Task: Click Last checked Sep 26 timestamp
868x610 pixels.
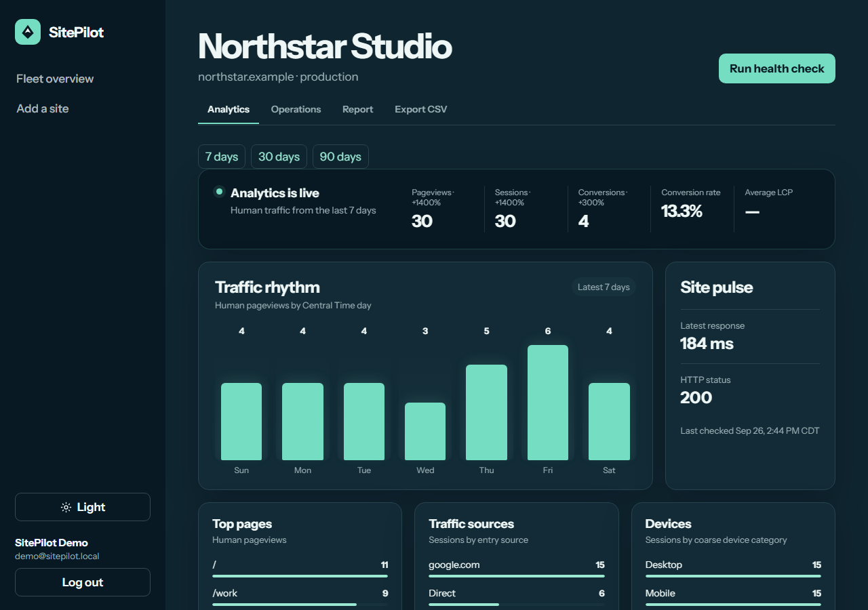Action: (750, 431)
